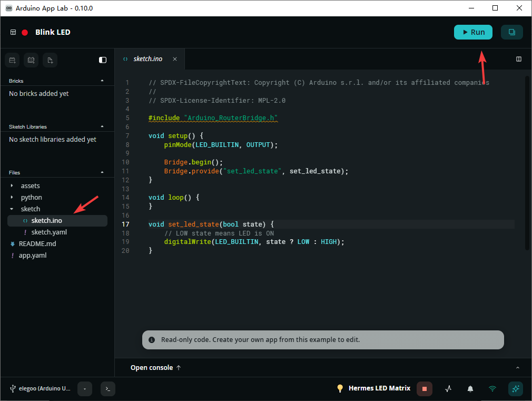This screenshot has height=401, width=532.
Task: Click 'No bricks added yet' text
Action: coord(38,94)
